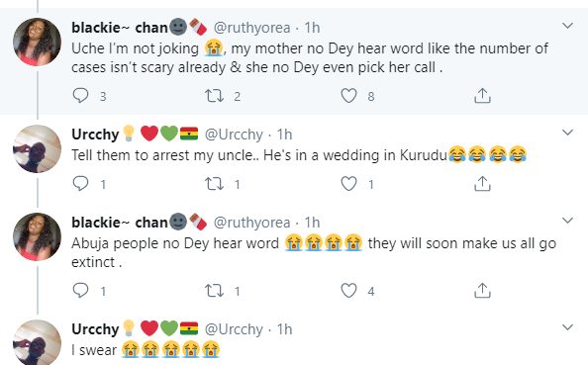Like the 'arrest my uncle' tweet
The width and height of the screenshot is (588, 365).
click(348, 184)
